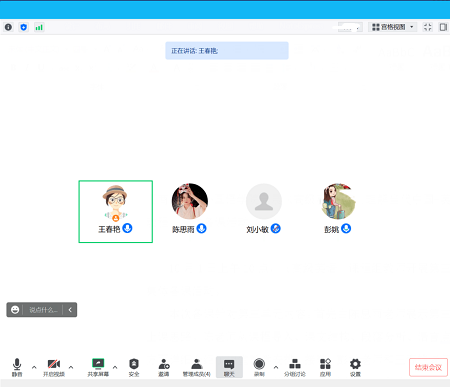Expand video options arrow beside 开启视频

[71, 367]
